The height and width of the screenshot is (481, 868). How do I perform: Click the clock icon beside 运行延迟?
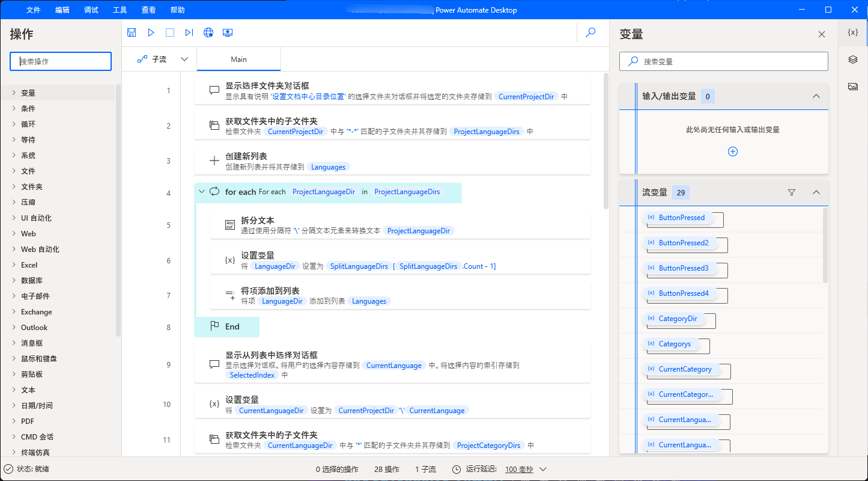tap(457, 470)
